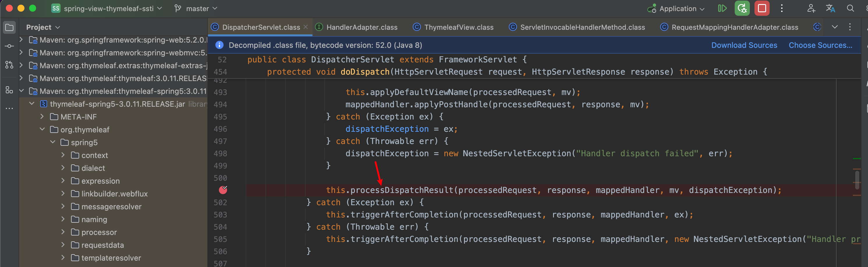Click applyDefaultViewName call on line 493
This screenshot has height=267, width=868.
pyautogui.click(x=419, y=92)
